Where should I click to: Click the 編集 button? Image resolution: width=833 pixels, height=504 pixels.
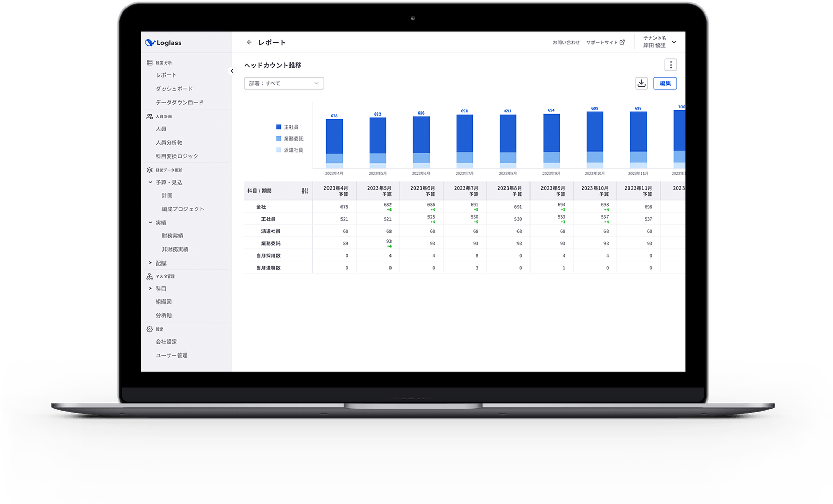pyautogui.click(x=665, y=83)
